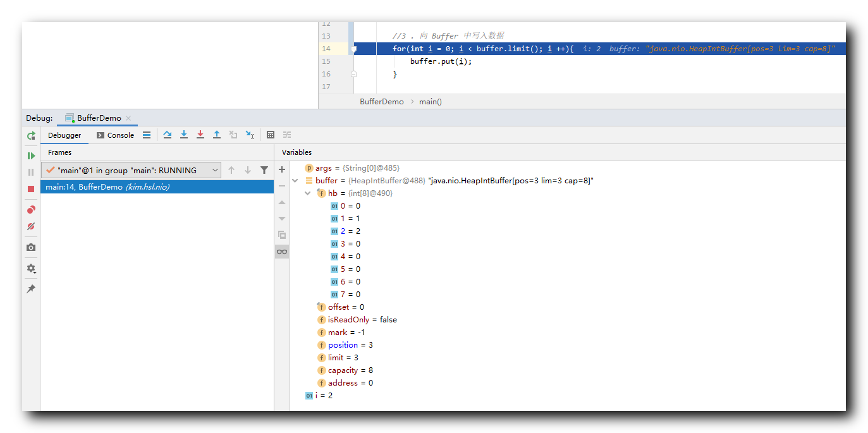Rerun BufferDemo with the green rerun icon
The width and height of the screenshot is (868, 433).
(x=31, y=135)
